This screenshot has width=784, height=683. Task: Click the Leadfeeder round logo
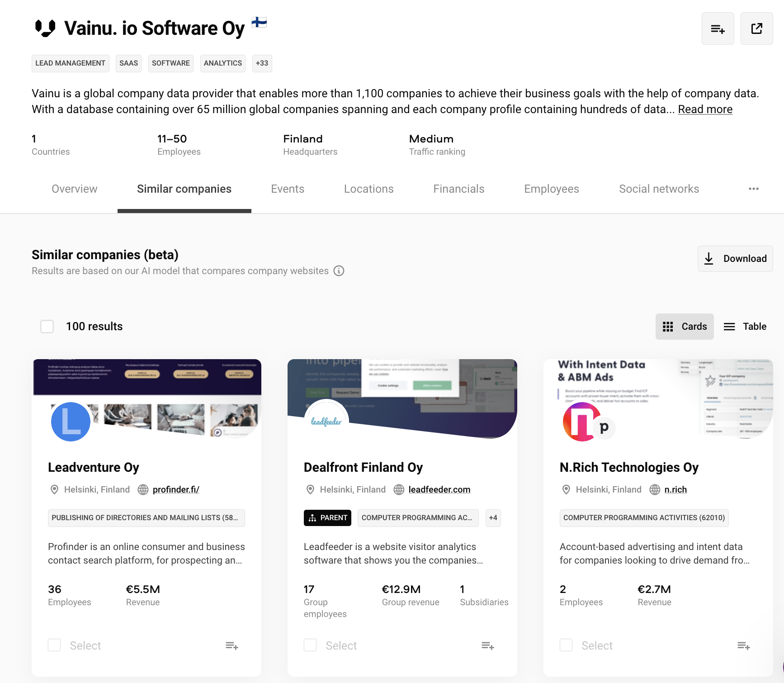tap(326, 422)
